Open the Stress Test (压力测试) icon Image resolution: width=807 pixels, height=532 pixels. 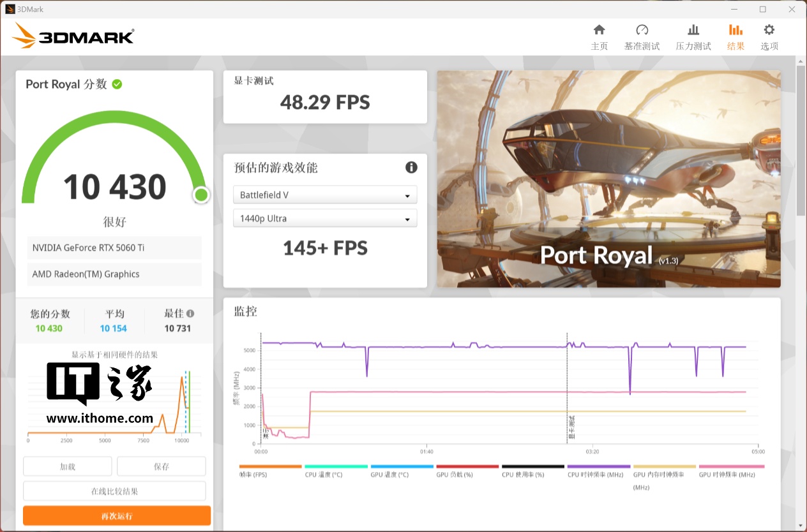(x=693, y=31)
